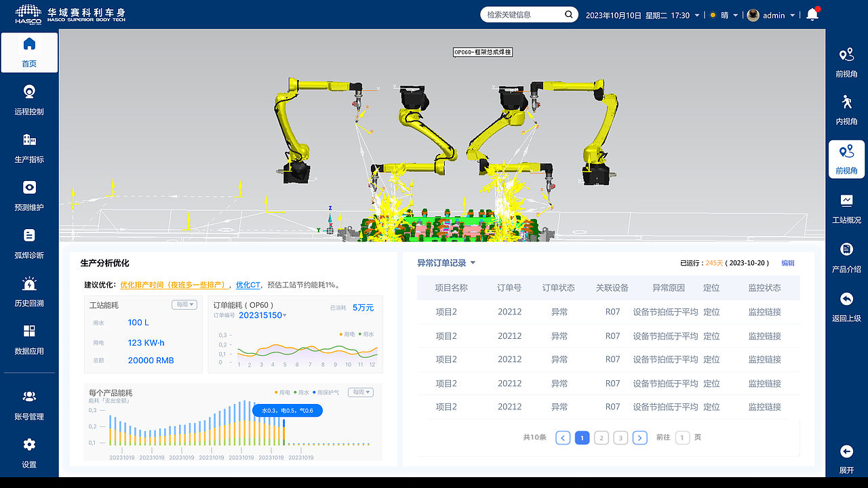
Task: Click 编辑 edit link
Action: click(x=788, y=263)
